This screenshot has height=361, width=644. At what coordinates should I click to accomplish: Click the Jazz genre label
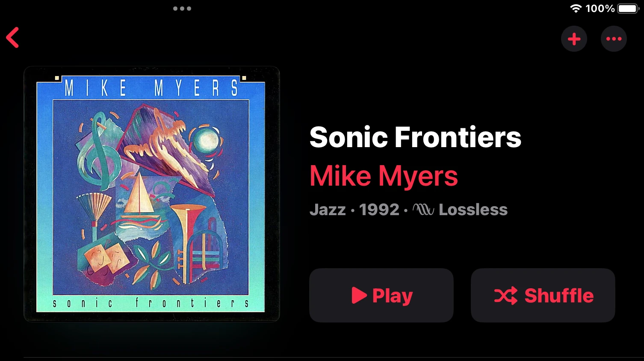click(328, 210)
